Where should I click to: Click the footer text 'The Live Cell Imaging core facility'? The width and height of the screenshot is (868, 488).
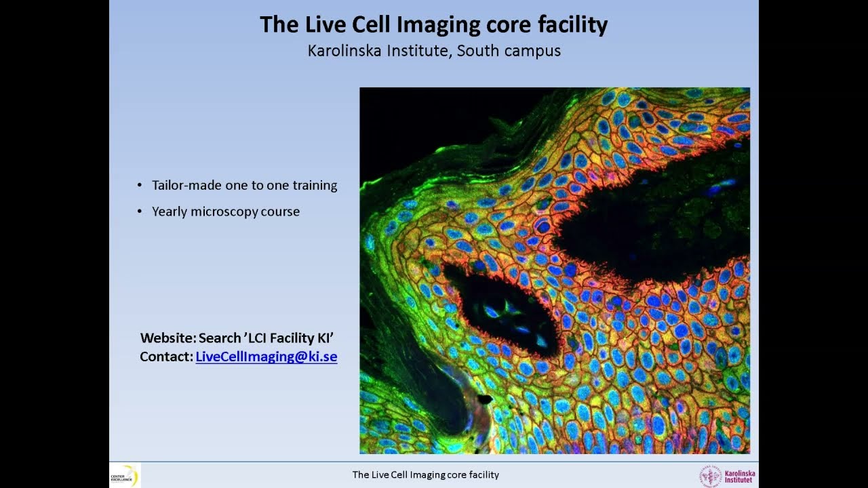[x=426, y=475]
